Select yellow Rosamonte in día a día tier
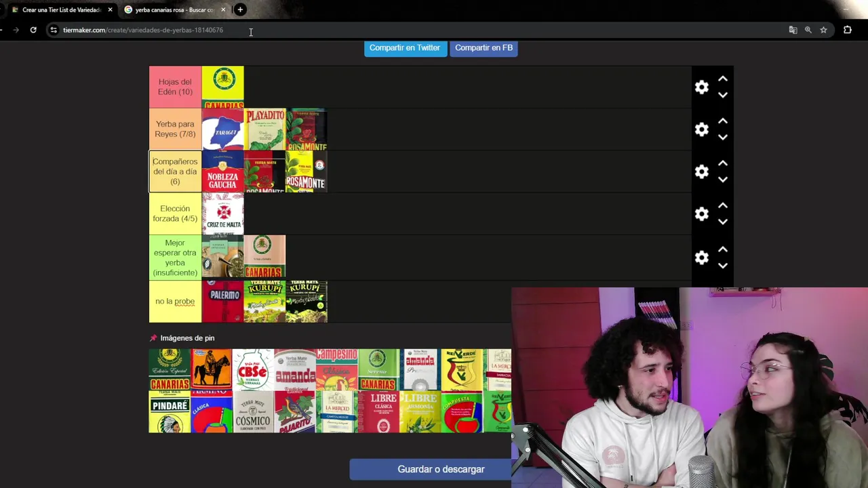 307,171
